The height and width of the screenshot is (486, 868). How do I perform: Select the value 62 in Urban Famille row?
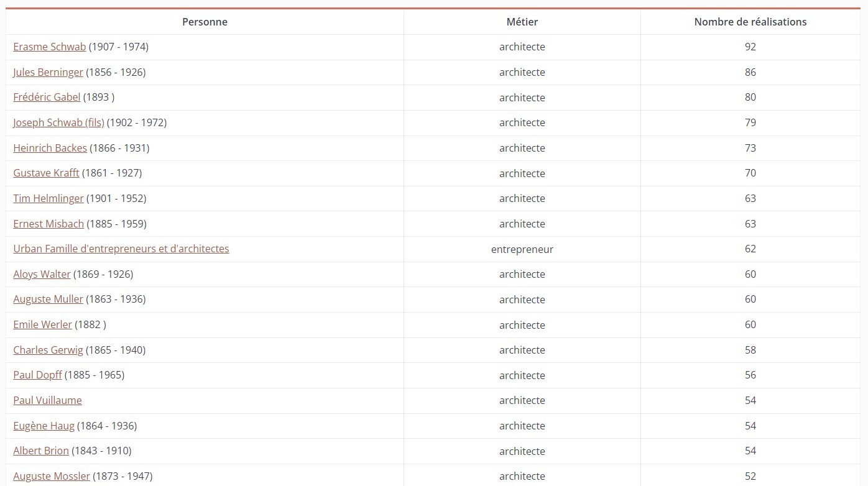pos(750,249)
